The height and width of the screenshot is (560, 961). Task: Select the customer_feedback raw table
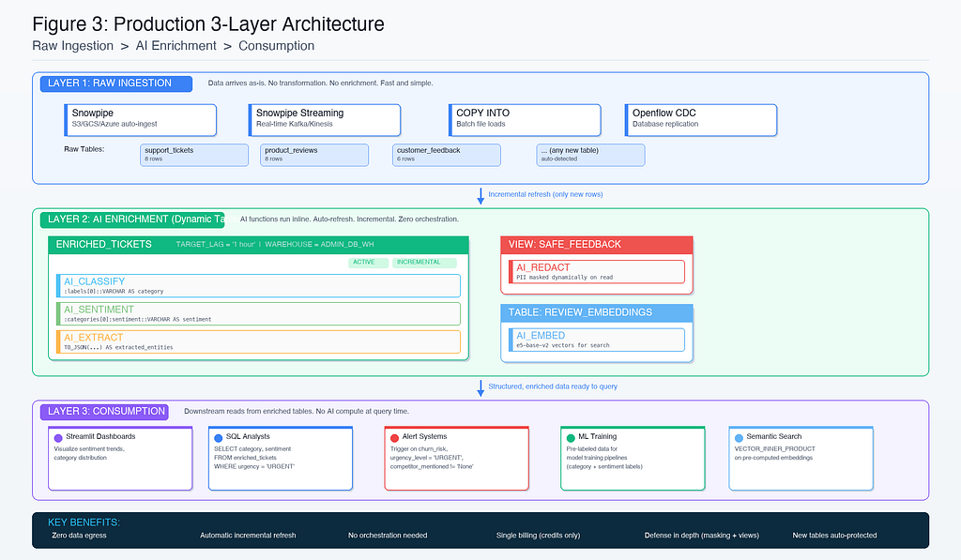pyautogui.click(x=447, y=155)
